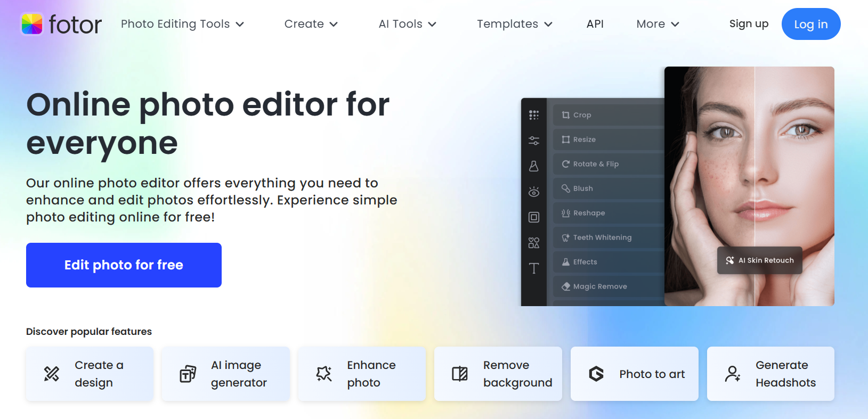Click the Resize tool icon
Screen dimensions: 868x419
(x=566, y=139)
